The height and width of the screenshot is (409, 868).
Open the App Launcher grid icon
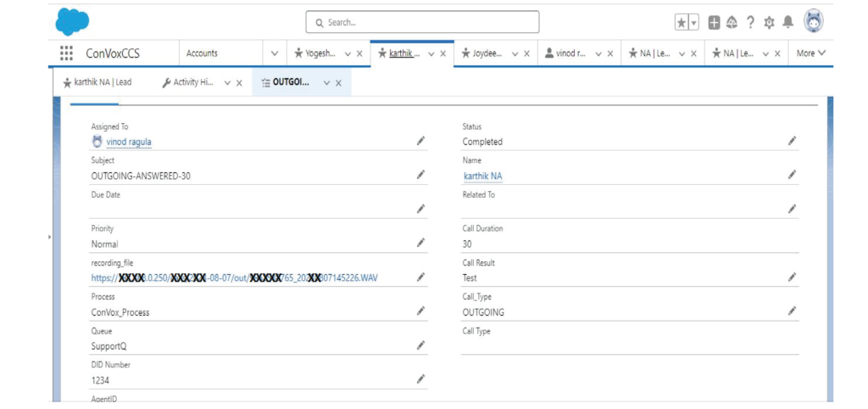click(66, 53)
